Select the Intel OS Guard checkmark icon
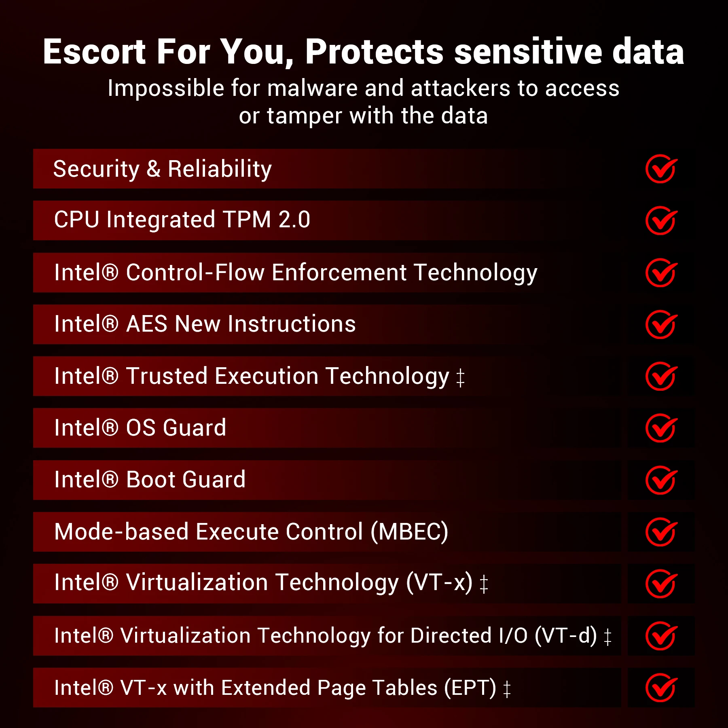The width and height of the screenshot is (728, 728). click(660, 428)
